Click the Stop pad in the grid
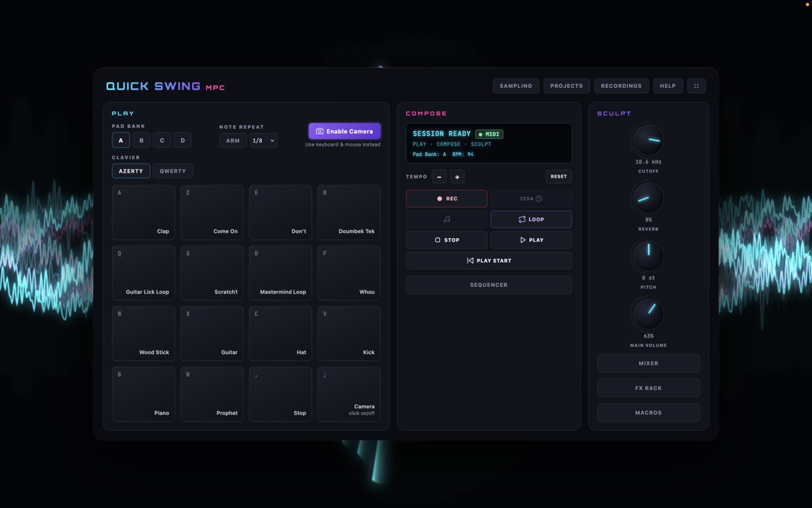 (x=281, y=394)
